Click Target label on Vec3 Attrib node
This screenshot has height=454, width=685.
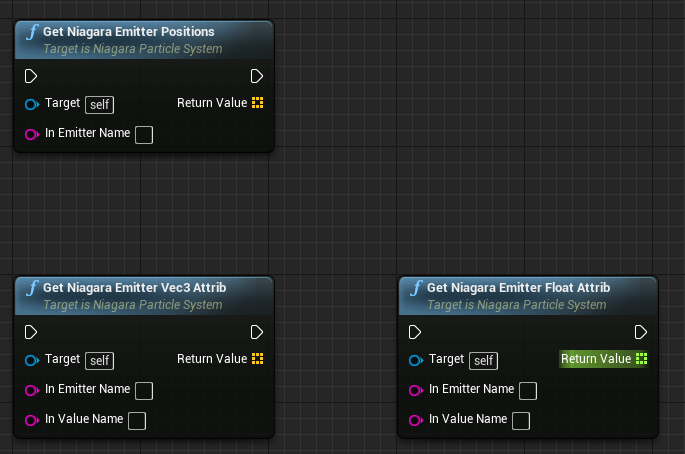[62, 360]
